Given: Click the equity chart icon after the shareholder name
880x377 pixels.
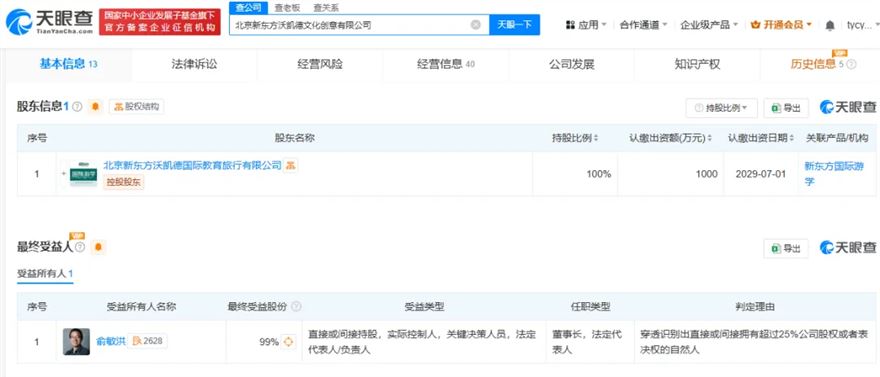Looking at the screenshot, I should pyautogui.click(x=290, y=165).
